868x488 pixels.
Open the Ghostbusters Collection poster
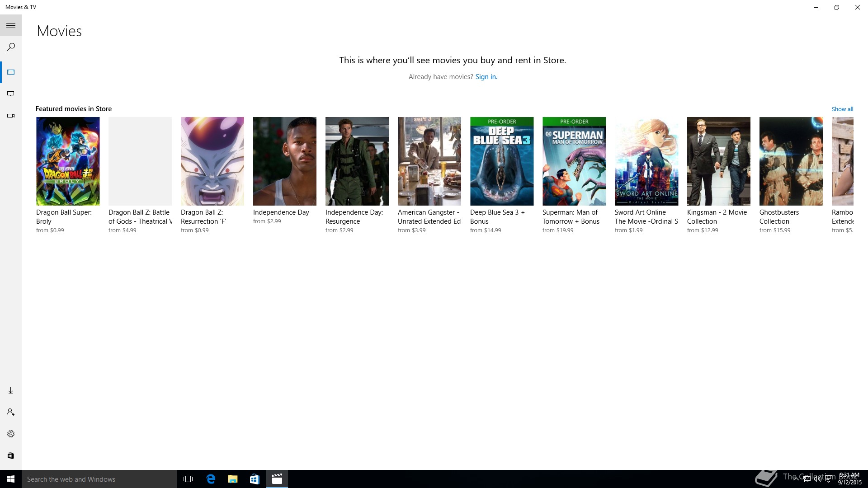pyautogui.click(x=791, y=161)
